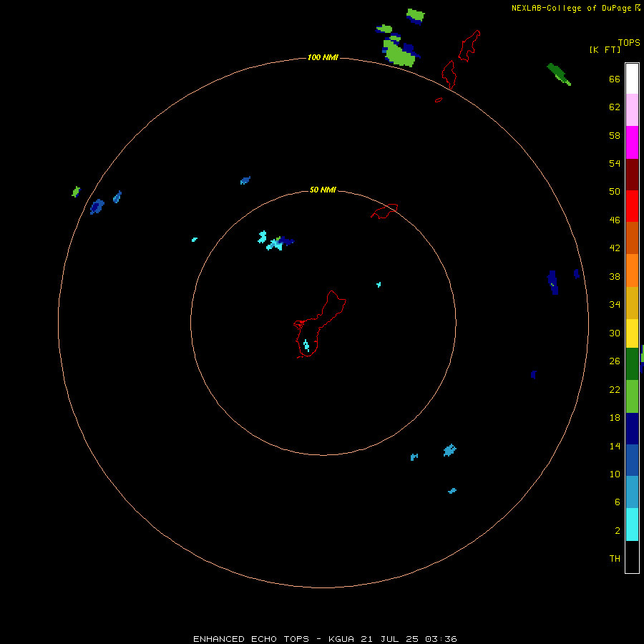644x644 pixels.
Task: Click the legend value "6"
Action: pos(617,502)
